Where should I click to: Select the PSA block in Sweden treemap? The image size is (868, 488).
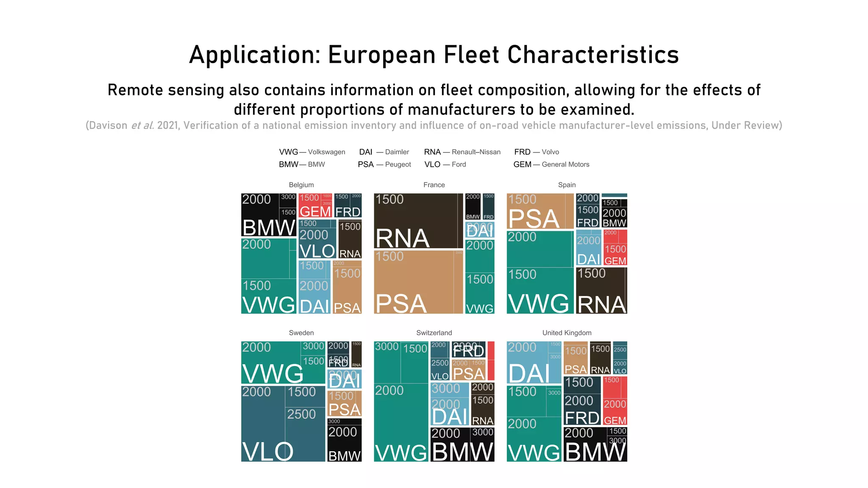344,404
